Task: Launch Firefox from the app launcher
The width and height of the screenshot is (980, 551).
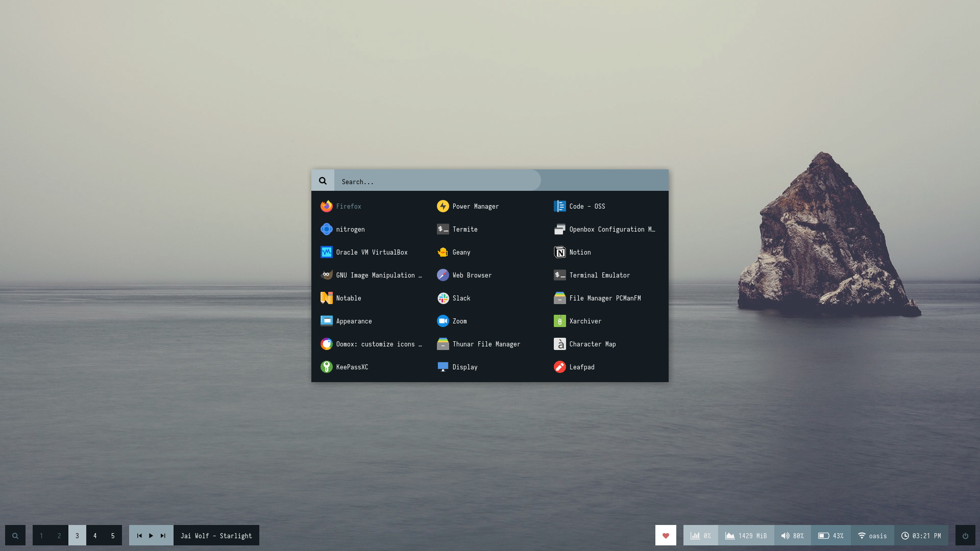Action: click(341, 206)
